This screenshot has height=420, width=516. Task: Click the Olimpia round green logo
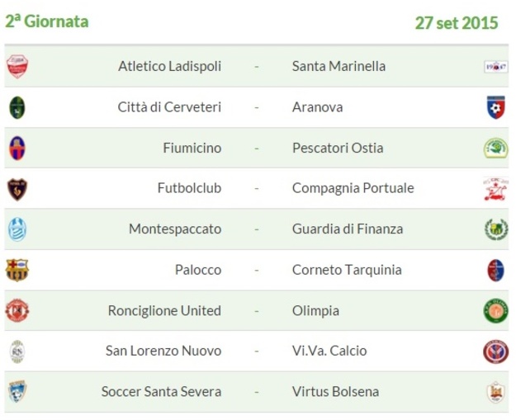[496, 311]
